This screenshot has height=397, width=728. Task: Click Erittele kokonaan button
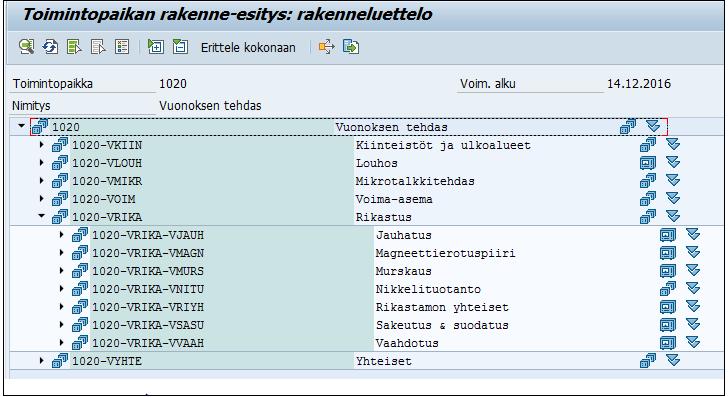coord(248,47)
